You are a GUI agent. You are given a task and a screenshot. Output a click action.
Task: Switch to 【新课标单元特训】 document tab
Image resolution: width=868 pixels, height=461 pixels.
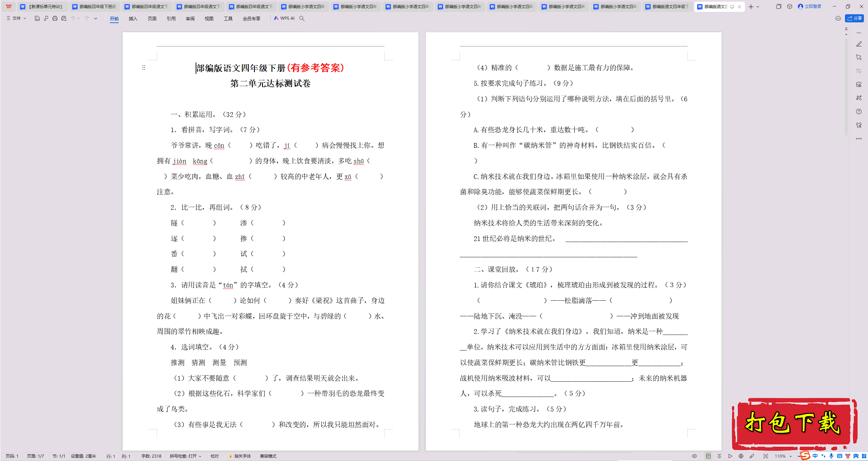coord(42,6)
